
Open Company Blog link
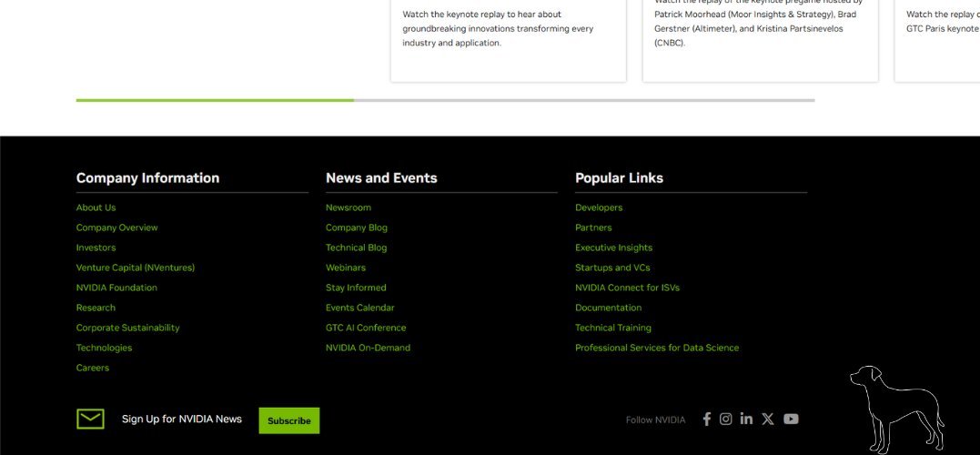(x=357, y=227)
